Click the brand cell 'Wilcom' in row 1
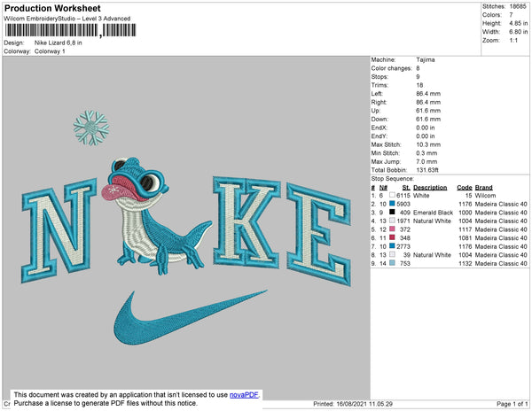Image resolution: width=532 pixels, height=411 pixels. pyautogui.click(x=485, y=196)
